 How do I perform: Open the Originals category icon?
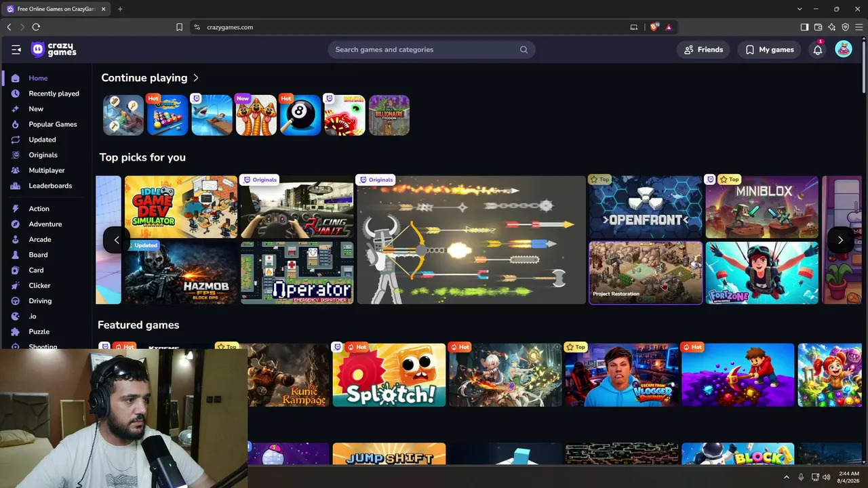[15, 155]
